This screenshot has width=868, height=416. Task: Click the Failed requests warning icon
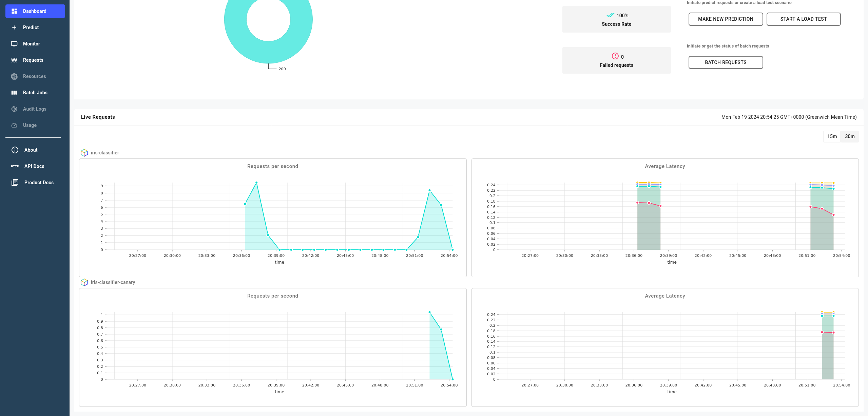(615, 56)
